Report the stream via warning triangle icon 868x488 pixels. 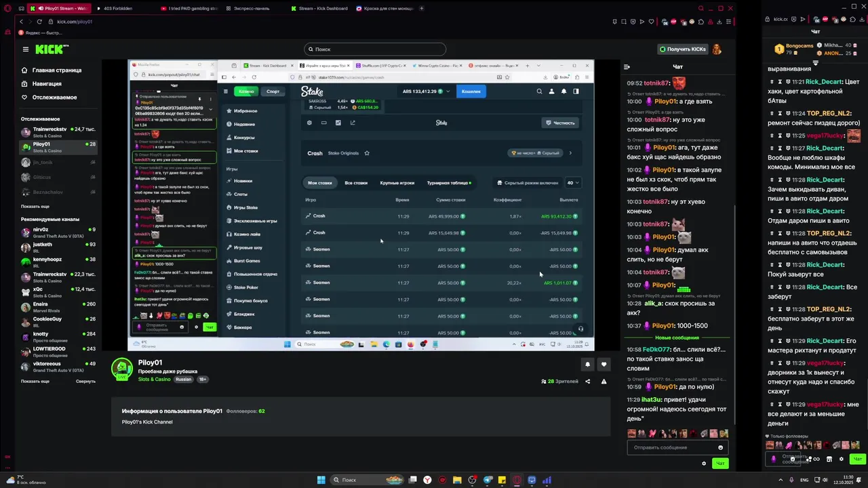[x=604, y=382]
